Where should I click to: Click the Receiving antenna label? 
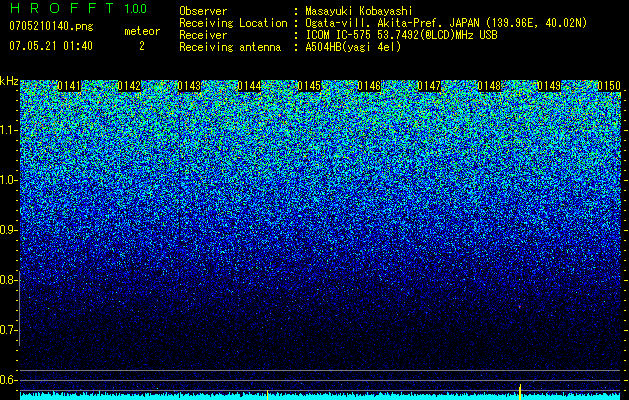pyautogui.click(x=230, y=47)
